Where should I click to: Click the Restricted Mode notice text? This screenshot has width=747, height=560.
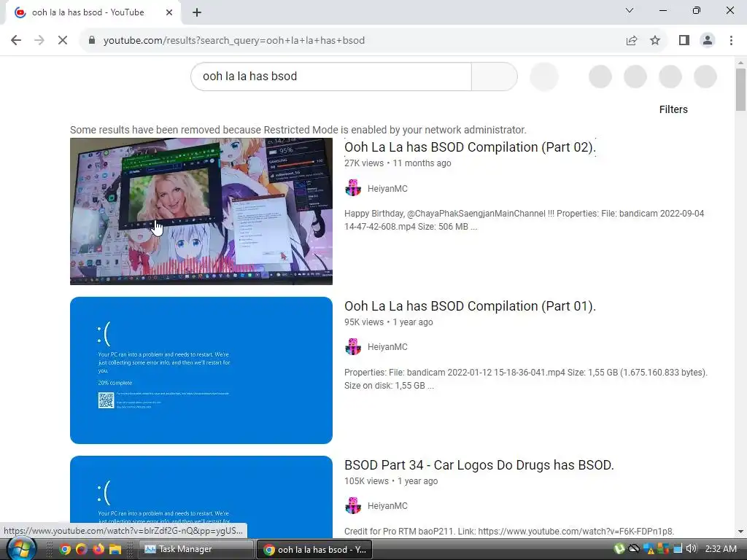pyautogui.click(x=298, y=130)
